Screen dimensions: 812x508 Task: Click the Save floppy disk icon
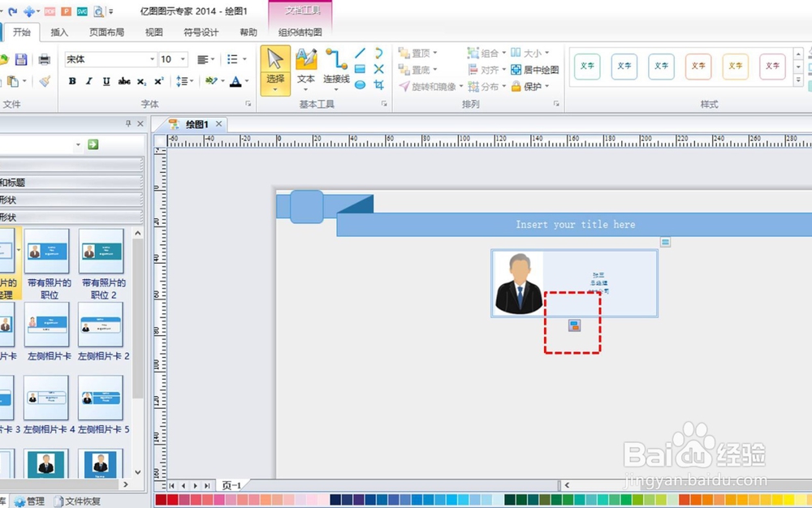(x=21, y=59)
